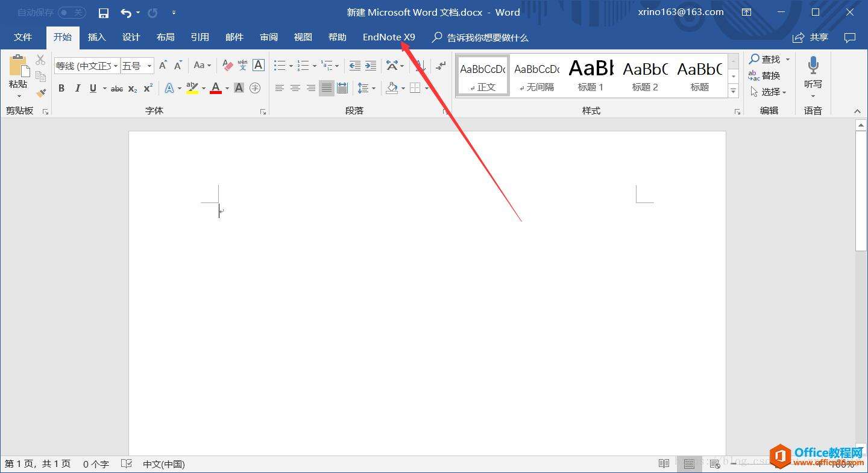Open the Borders dropdown arrow

tap(427, 89)
